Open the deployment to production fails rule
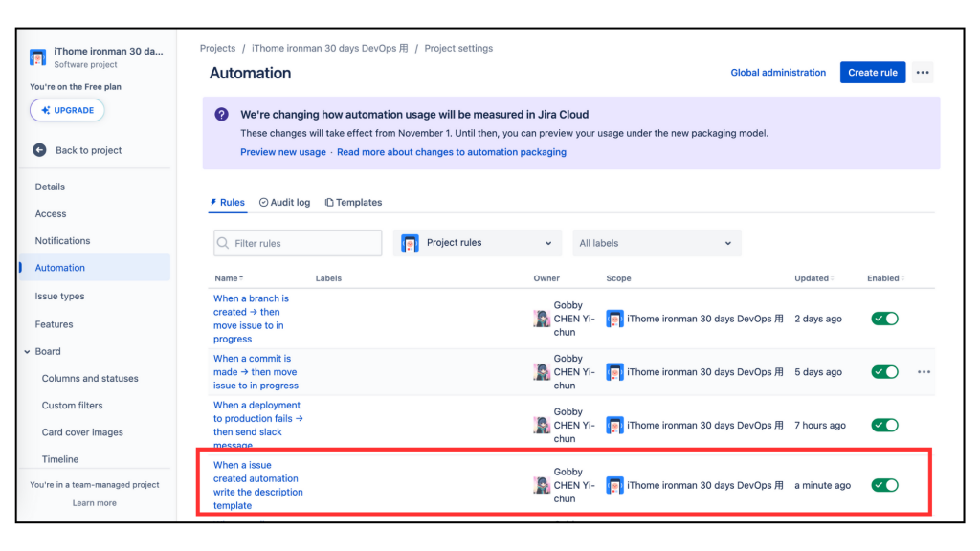 click(257, 425)
